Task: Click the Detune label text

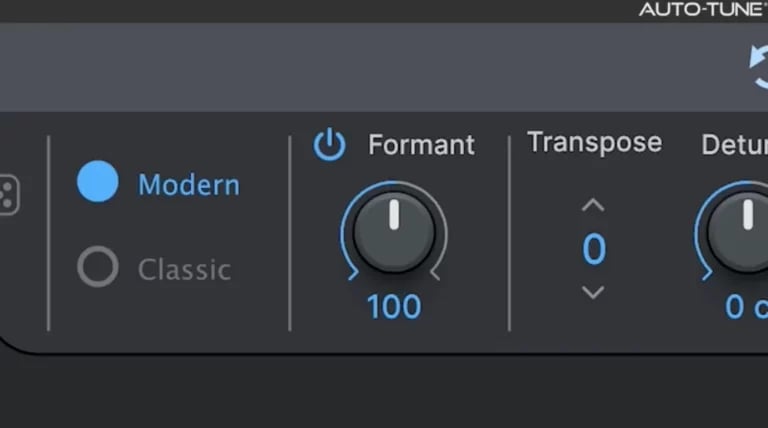Action: coord(734,145)
